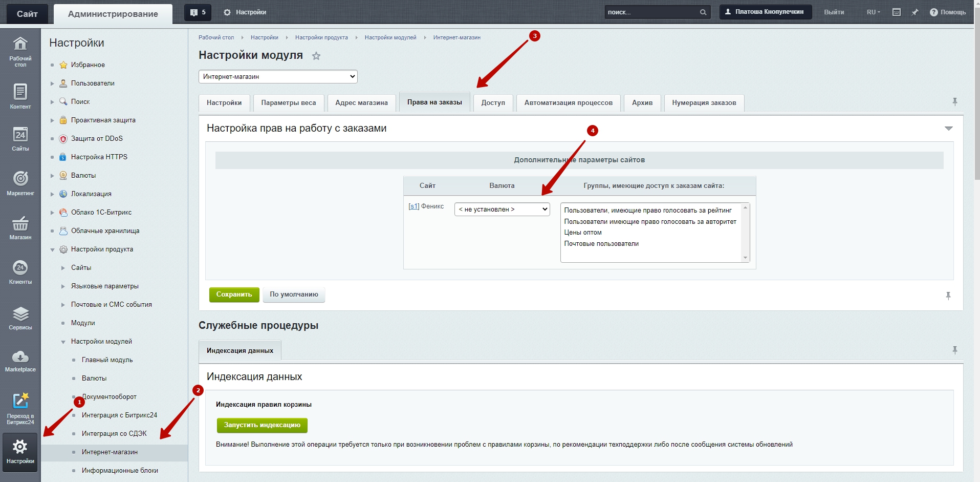This screenshot has height=482, width=980.
Task: Click the green Сохранить button
Action: 234,295
